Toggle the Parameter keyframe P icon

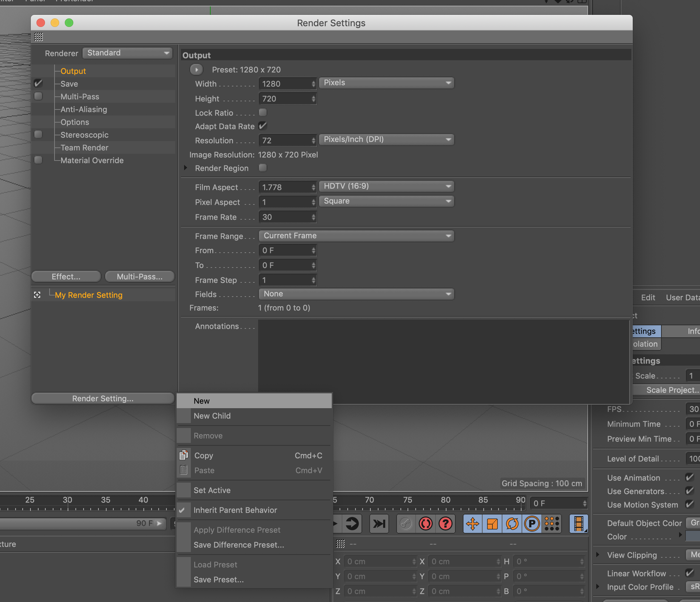click(532, 524)
